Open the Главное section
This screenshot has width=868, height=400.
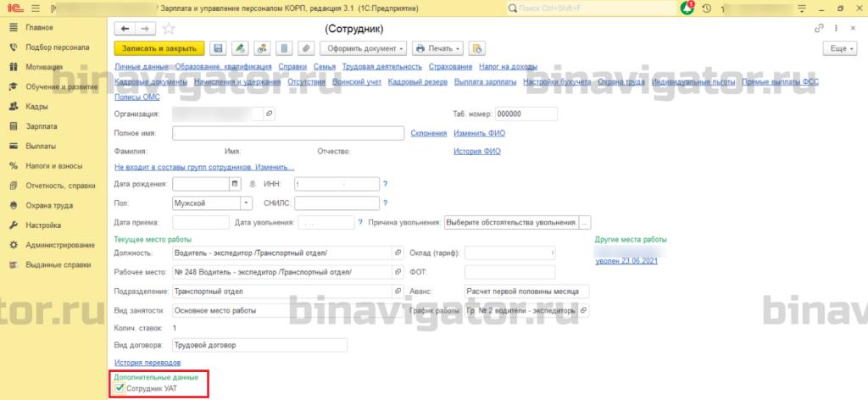point(39,27)
